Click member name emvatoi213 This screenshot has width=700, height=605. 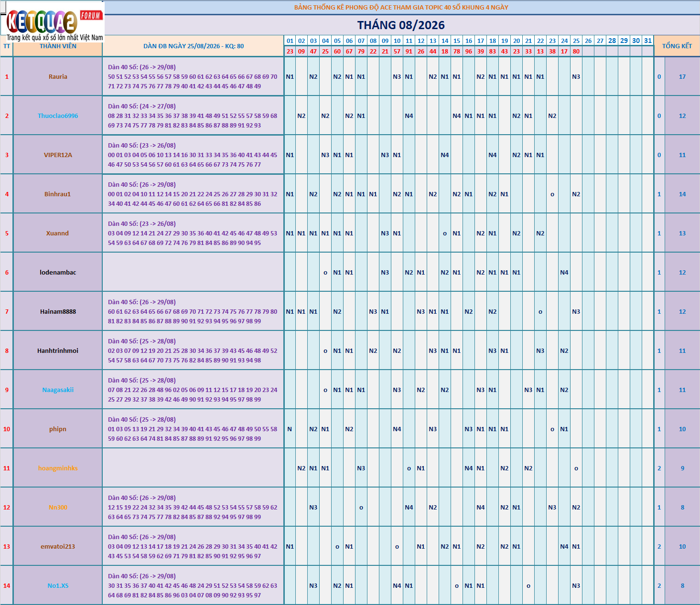[58, 546]
